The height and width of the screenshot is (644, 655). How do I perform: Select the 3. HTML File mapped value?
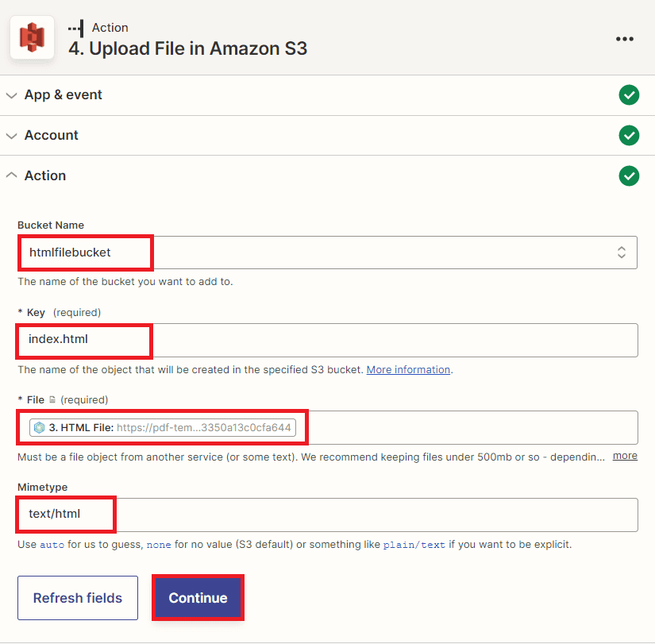(163, 428)
